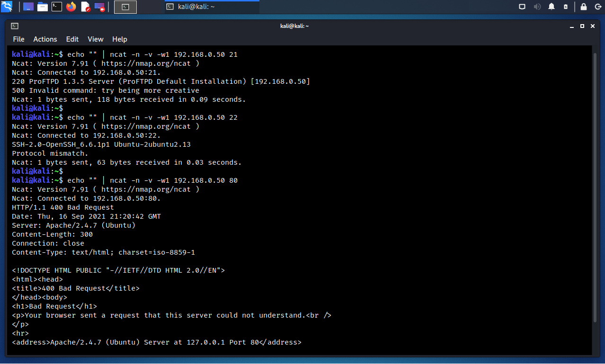Open the notifications bell icon

point(552,7)
